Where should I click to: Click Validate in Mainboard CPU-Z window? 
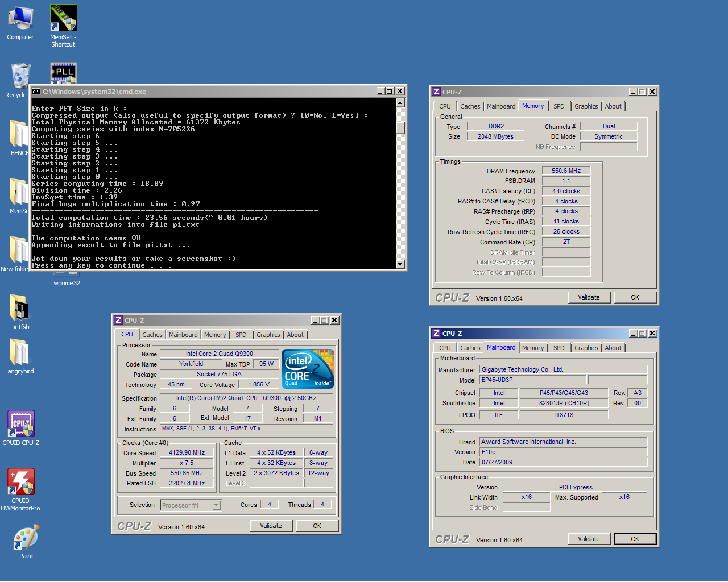click(589, 539)
